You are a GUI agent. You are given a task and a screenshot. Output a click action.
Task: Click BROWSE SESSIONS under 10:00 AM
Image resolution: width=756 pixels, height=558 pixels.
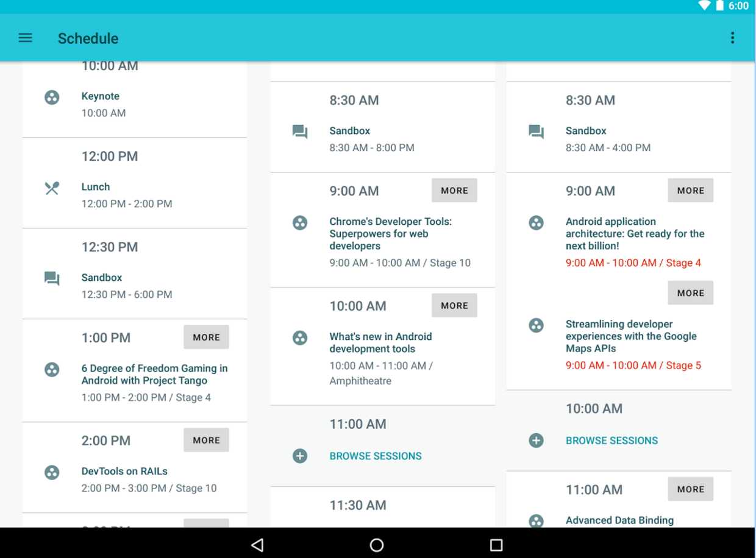coord(612,440)
